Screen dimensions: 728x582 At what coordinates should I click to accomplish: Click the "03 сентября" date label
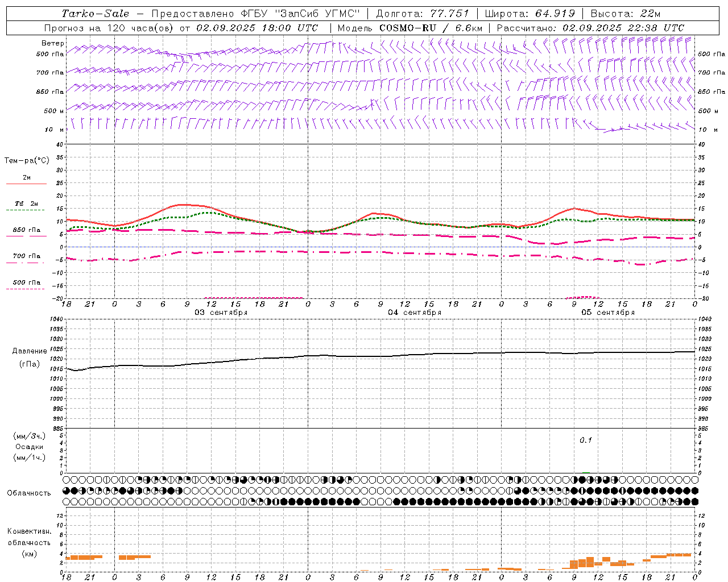coord(221,313)
